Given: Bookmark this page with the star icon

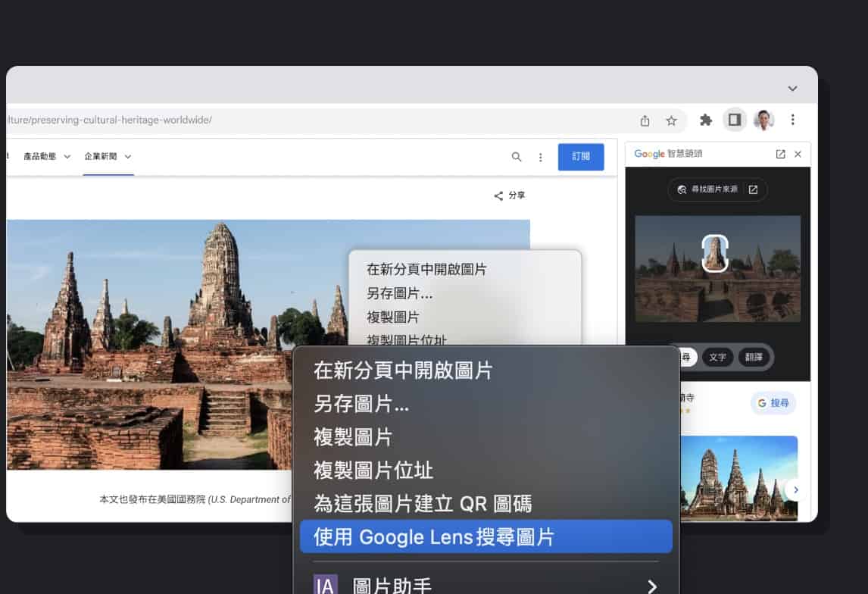Looking at the screenshot, I should pos(671,120).
